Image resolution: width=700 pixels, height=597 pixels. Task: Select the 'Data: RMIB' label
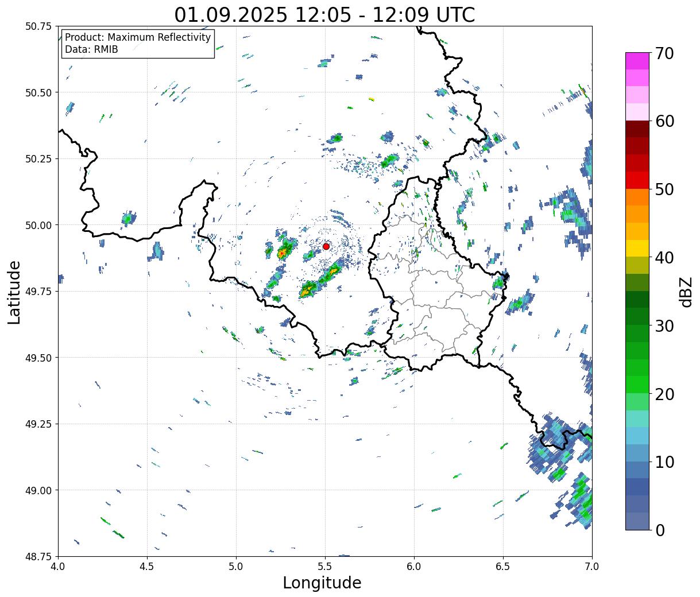point(91,49)
